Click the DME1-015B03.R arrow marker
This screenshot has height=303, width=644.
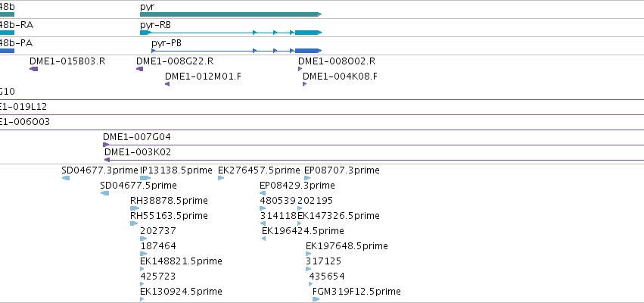pos(34,69)
